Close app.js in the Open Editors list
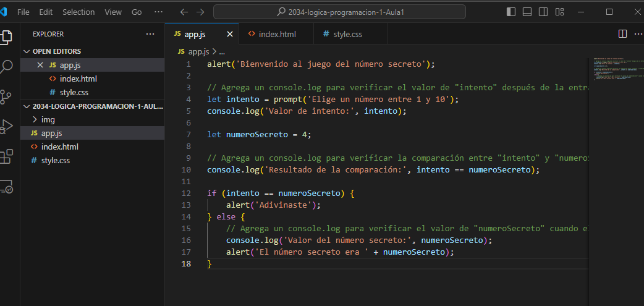 click(40, 65)
